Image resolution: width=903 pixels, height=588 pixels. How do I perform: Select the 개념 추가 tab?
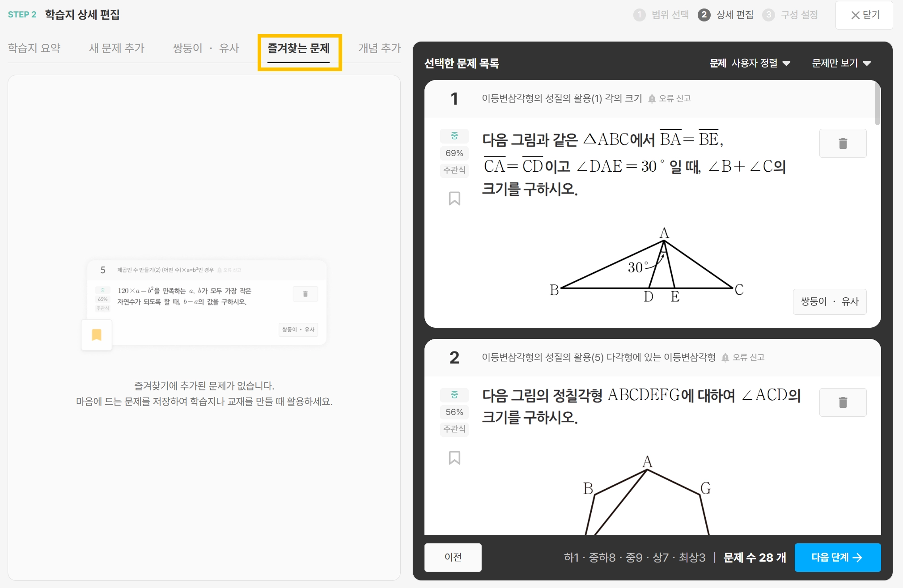pos(379,48)
